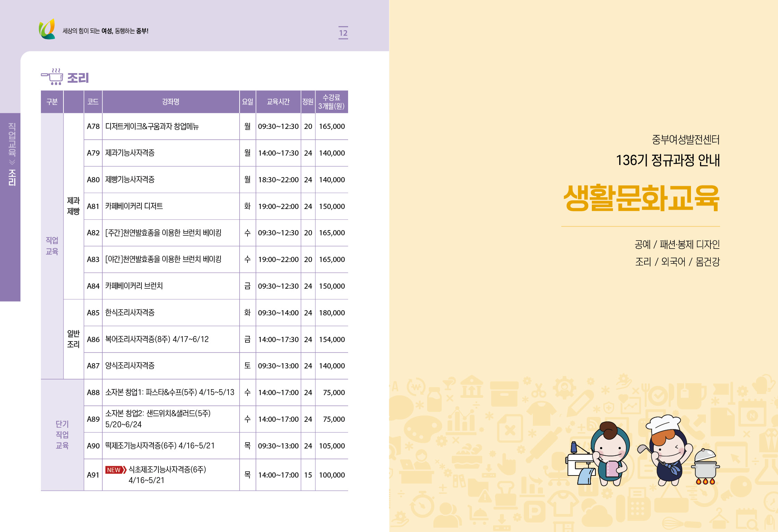Click the 수강료 3개월(원) column header
This screenshot has width=778, height=532.
[x=331, y=102]
